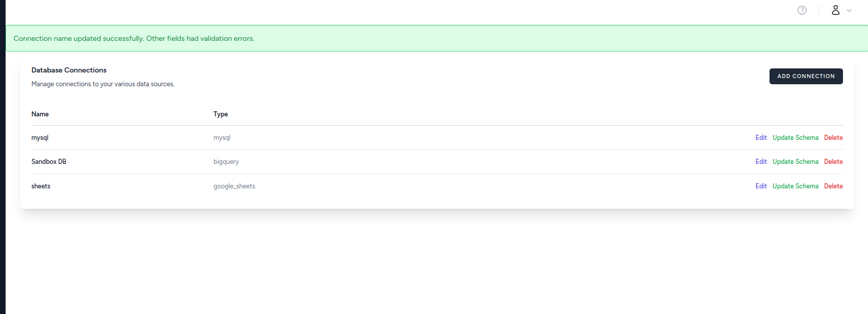Screen dimensions: 868x314
Task: Delete the sheets connection
Action: pos(833,186)
